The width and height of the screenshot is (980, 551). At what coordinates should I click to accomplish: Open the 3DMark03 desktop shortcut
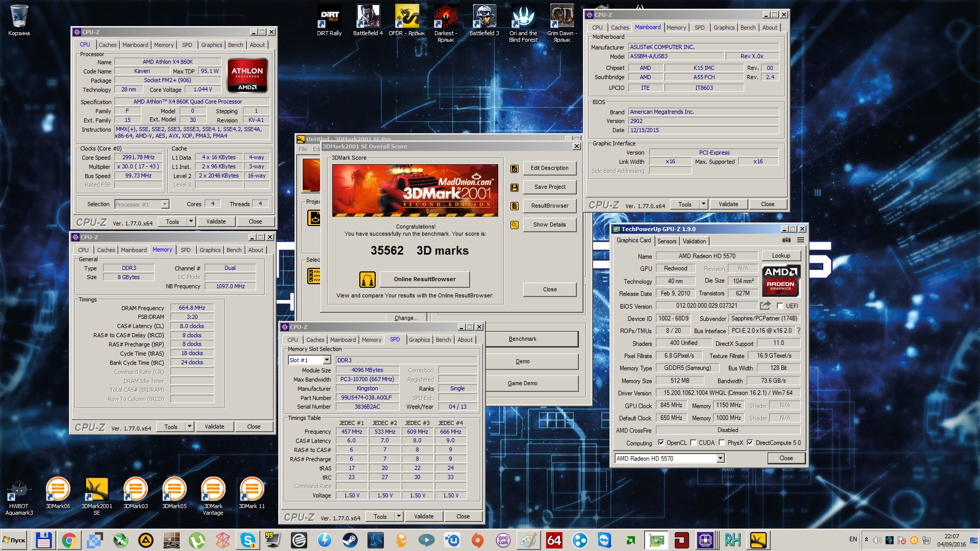point(135,493)
